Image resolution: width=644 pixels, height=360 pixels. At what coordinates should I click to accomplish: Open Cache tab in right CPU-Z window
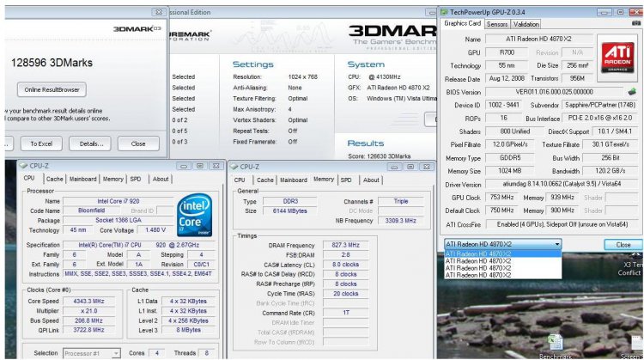point(265,180)
